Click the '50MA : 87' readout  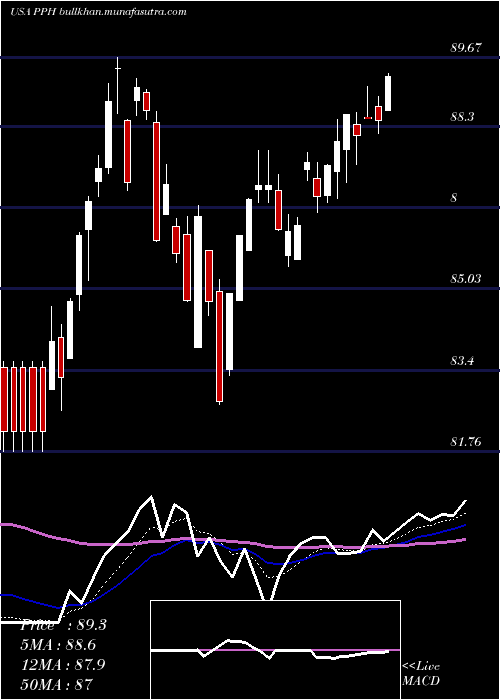click(x=57, y=684)
